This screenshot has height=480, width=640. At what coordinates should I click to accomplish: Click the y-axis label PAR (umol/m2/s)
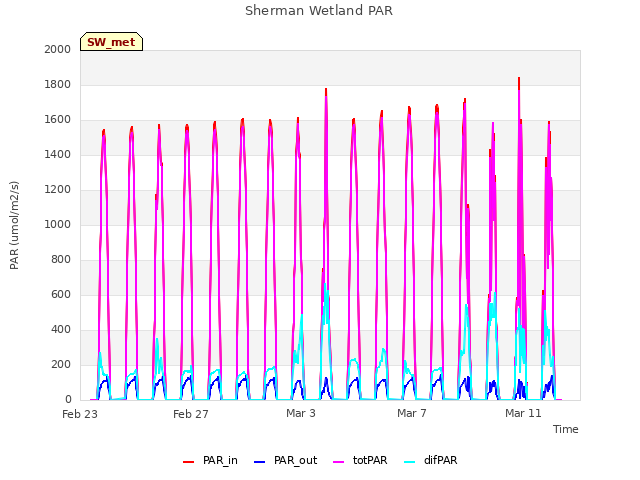coord(14,225)
